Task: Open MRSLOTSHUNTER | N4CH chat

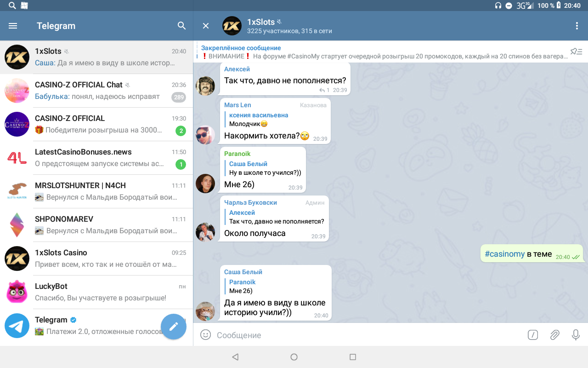Action: pos(96,191)
